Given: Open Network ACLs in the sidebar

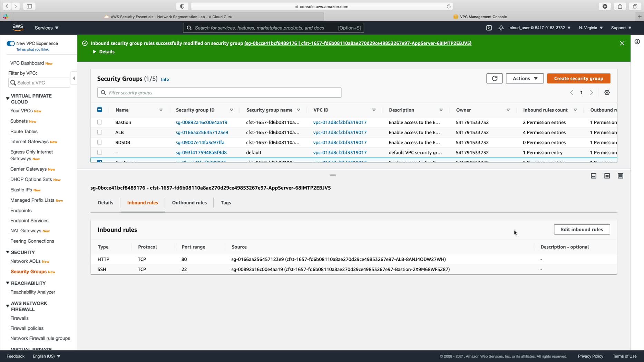Looking at the screenshot, I should 26,261.
